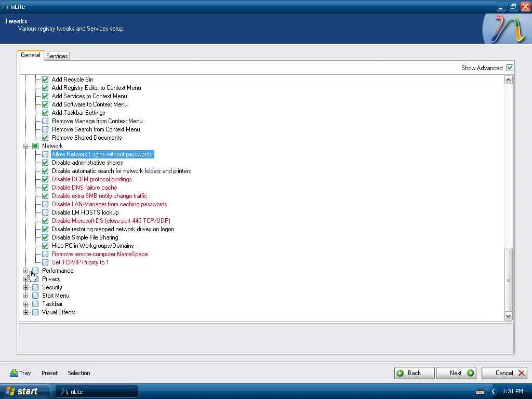
Task: Uncheck Disable DCOM protocol bindings
Action: pyautogui.click(x=45, y=179)
